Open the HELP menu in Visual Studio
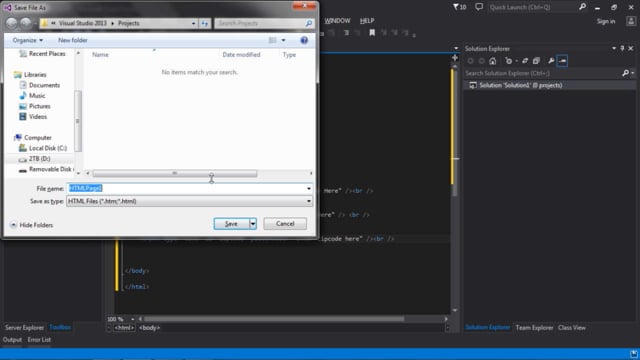 click(x=367, y=20)
